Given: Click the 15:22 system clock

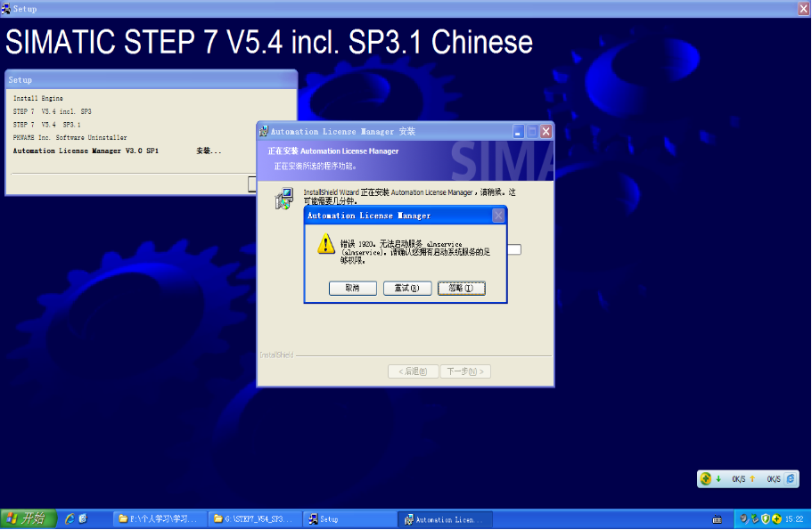Looking at the screenshot, I should coord(794,519).
